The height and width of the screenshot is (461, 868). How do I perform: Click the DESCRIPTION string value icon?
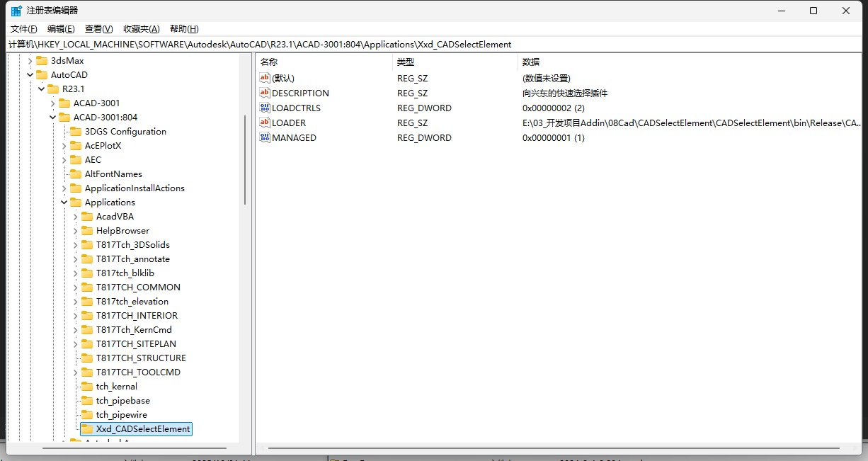pyautogui.click(x=265, y=93)
